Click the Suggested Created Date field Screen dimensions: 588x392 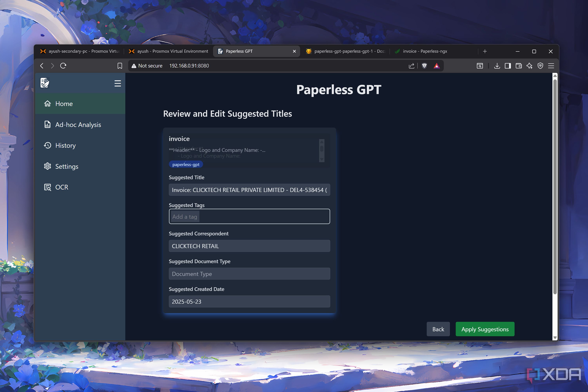tap(249, 301)
